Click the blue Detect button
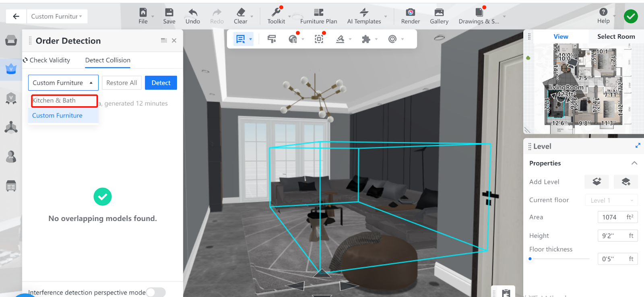Viewport: 644px width, 297px height. (x=161, y=83)
